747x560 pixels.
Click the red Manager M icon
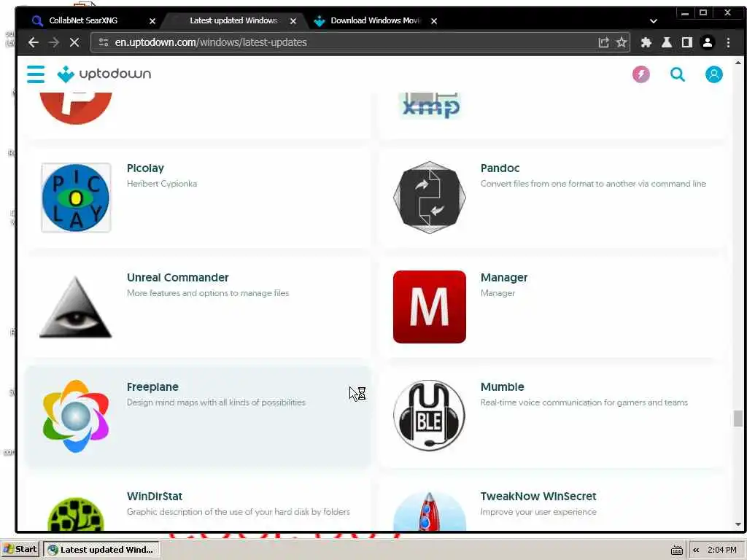(429, 307)
